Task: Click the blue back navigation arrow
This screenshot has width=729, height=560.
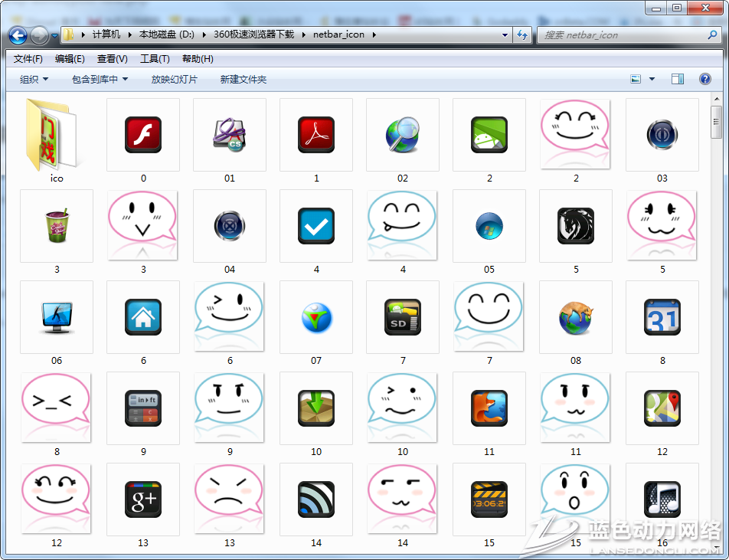Action: click(x=18, y=35)
